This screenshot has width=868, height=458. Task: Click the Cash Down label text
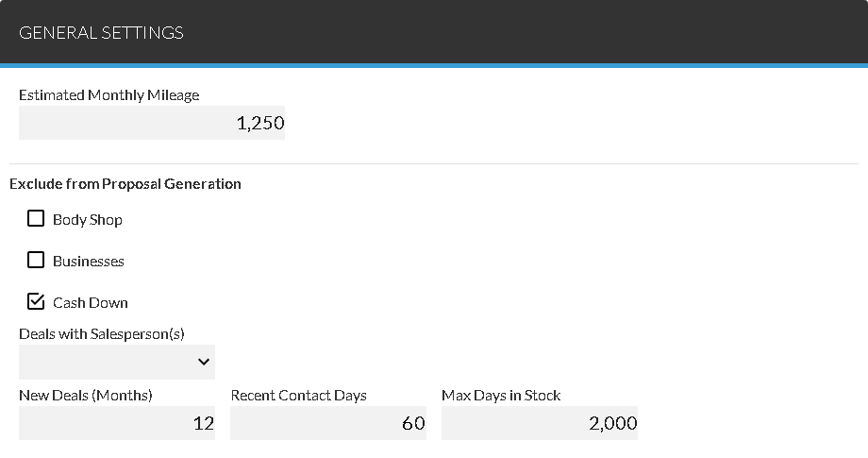click(x=91, y=303)
